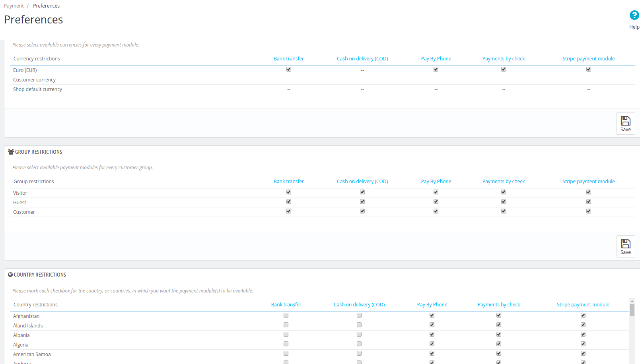The image size is (640, 364).
Task: Click Pay By Phone link in group restrictions
Action: 436,182
